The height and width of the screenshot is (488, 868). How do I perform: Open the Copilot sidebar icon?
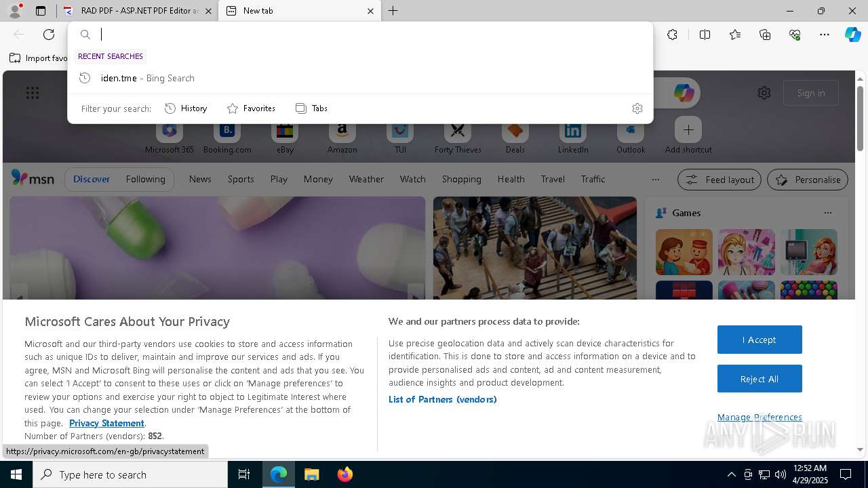click(852, 35)
